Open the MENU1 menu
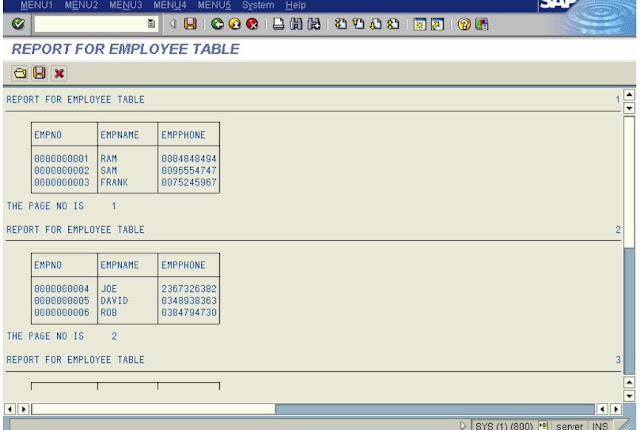 pos(36,5)
